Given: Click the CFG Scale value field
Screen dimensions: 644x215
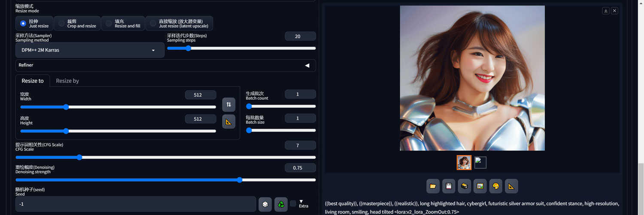Looking at the screenshot, I should 300,145.
